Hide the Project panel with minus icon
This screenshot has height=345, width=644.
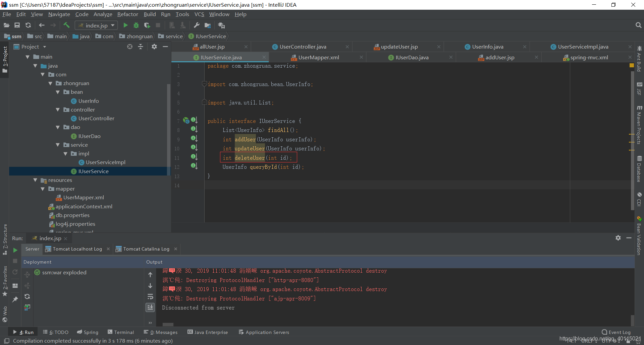pos(165,47)
